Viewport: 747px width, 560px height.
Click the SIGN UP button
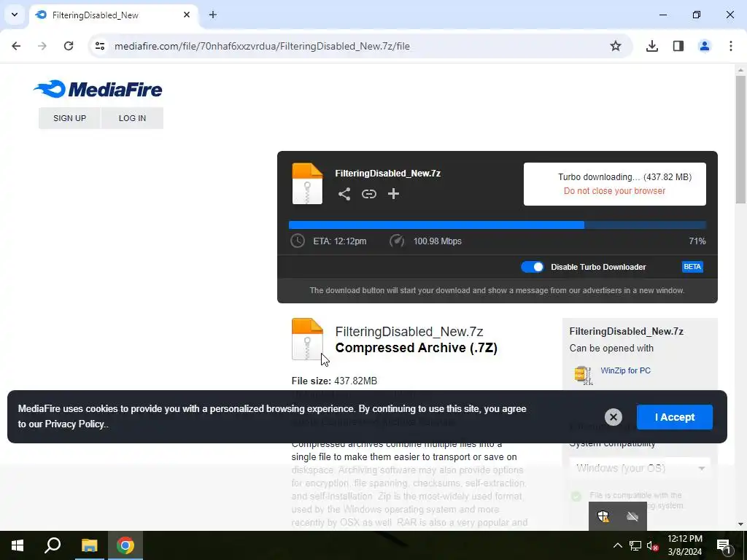tap(69, 118)
